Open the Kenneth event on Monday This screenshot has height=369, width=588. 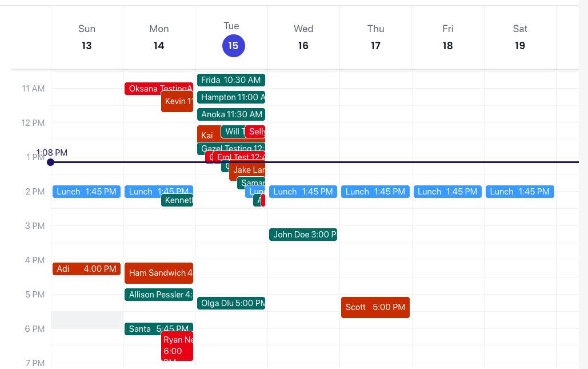[x=177, y=200]
